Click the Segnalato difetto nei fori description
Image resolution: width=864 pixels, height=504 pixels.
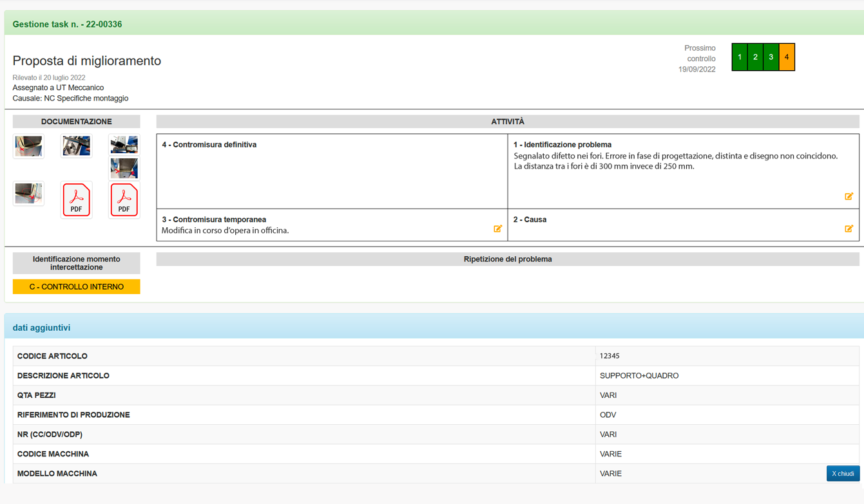coord(676,161)
